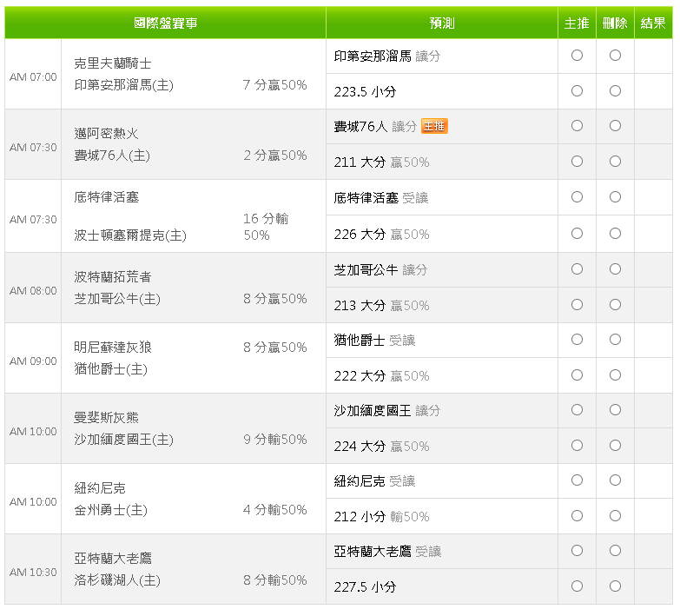Screen dimensions: 680x616
Task: Click team name 金州勇士(主)
Action: pos(111,510)
